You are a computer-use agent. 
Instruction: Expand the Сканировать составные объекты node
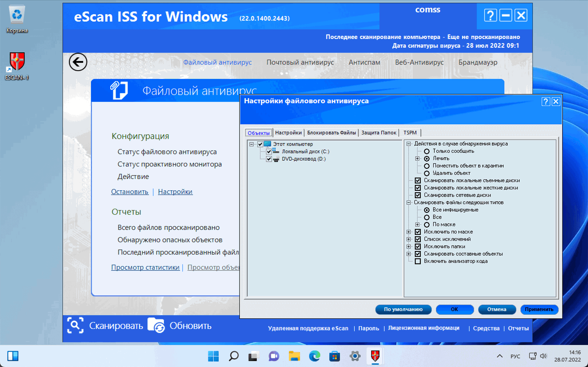coord(409,254)
